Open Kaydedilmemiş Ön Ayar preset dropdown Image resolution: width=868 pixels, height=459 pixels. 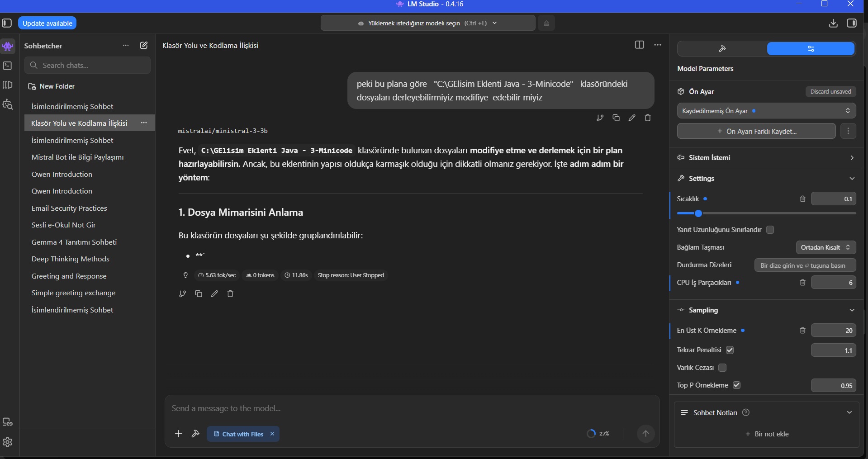[x=766, y=111]
